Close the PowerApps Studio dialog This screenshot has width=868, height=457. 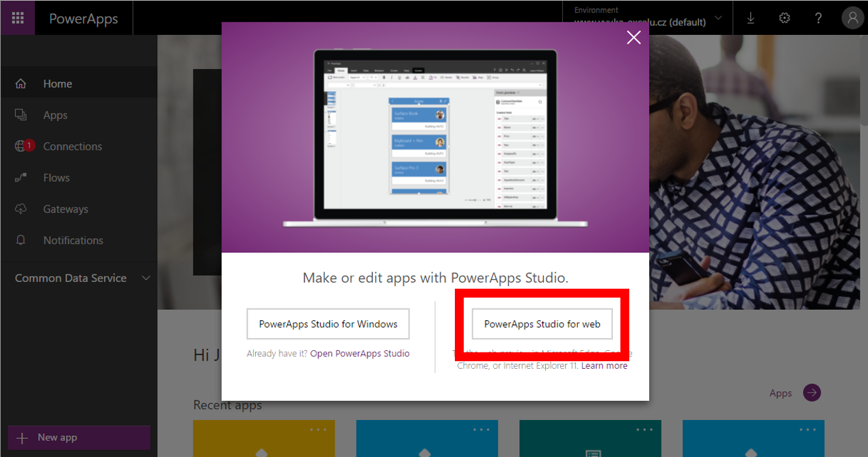pos(634,38)
